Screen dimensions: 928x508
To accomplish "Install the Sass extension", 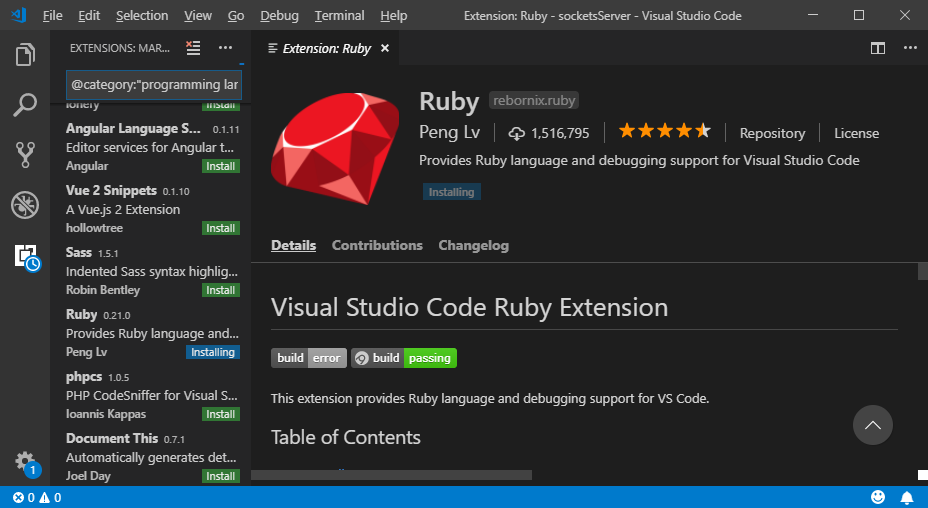I will [221, 290].
